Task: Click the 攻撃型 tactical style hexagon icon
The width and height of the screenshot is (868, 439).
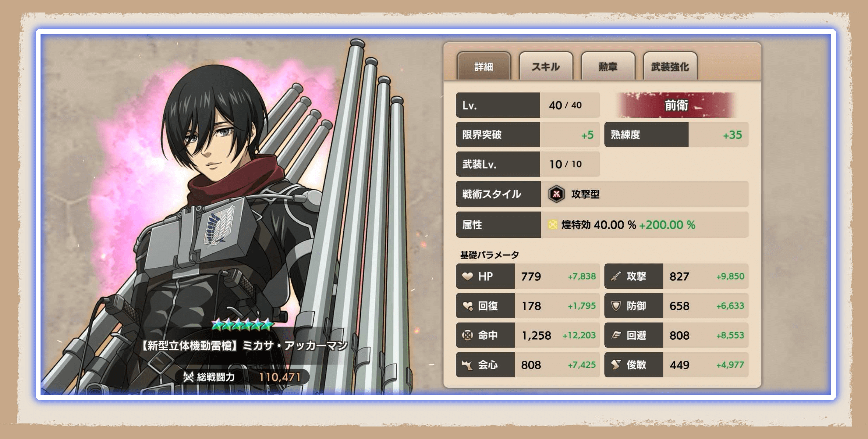Action: 556,194
